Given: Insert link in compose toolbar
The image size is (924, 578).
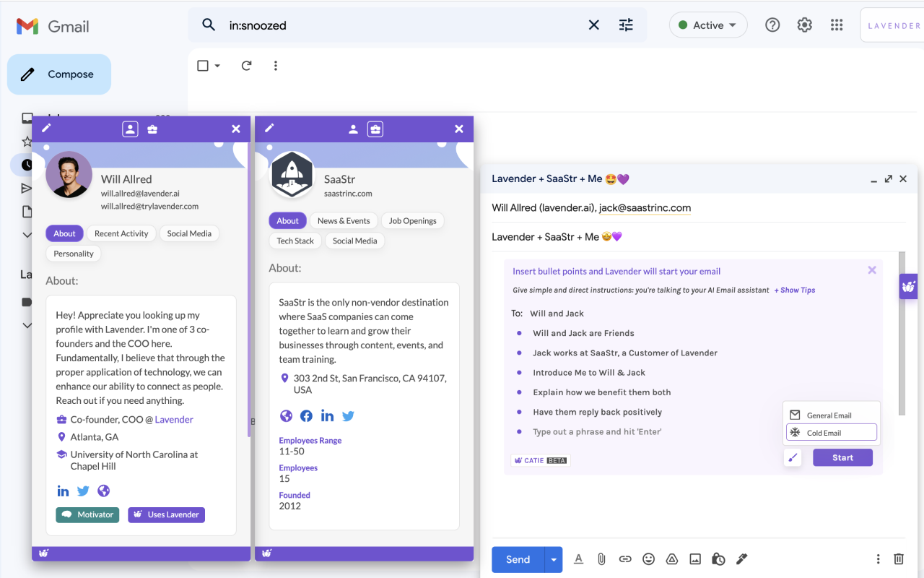Looking at the screenshot, I should pos(625,559).
